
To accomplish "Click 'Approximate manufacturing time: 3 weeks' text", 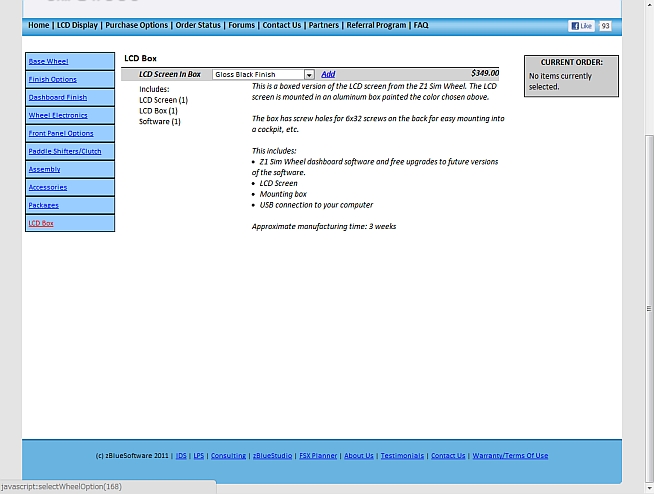I will click(324, 226).
